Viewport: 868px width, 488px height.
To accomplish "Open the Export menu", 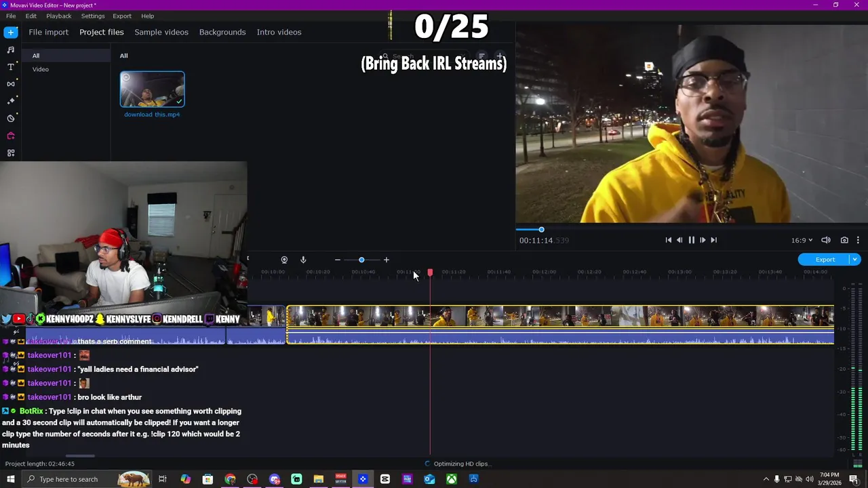I will tap(122, 16).
